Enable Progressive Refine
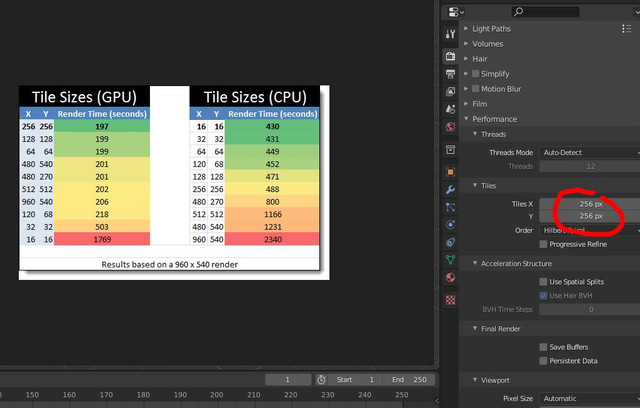The width and height of the screenshot is (640, 408). [x=543, y=244]
